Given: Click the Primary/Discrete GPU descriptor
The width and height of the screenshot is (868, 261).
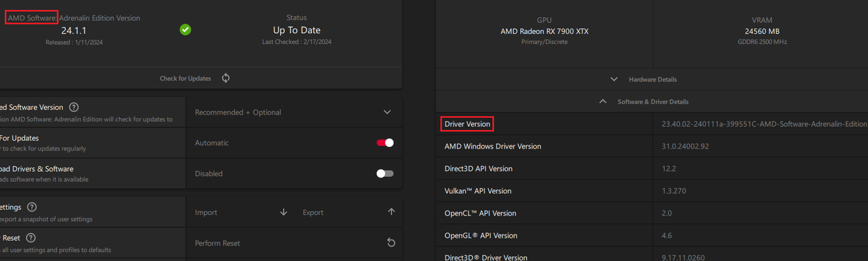Looking at the screenshot, I should point(544,42).
